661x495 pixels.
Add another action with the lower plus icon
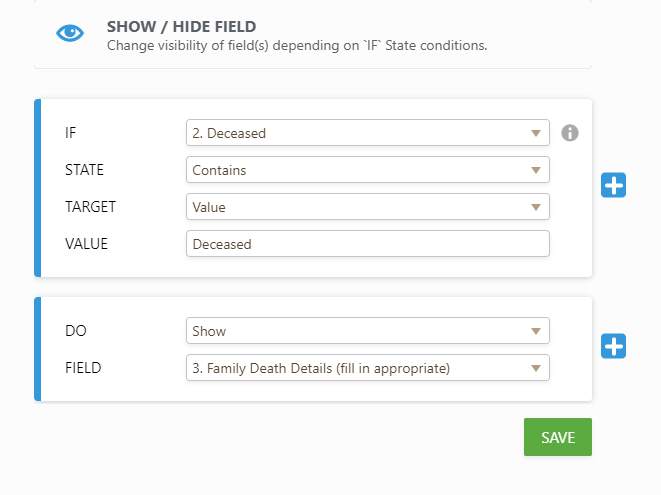[613, 346]
